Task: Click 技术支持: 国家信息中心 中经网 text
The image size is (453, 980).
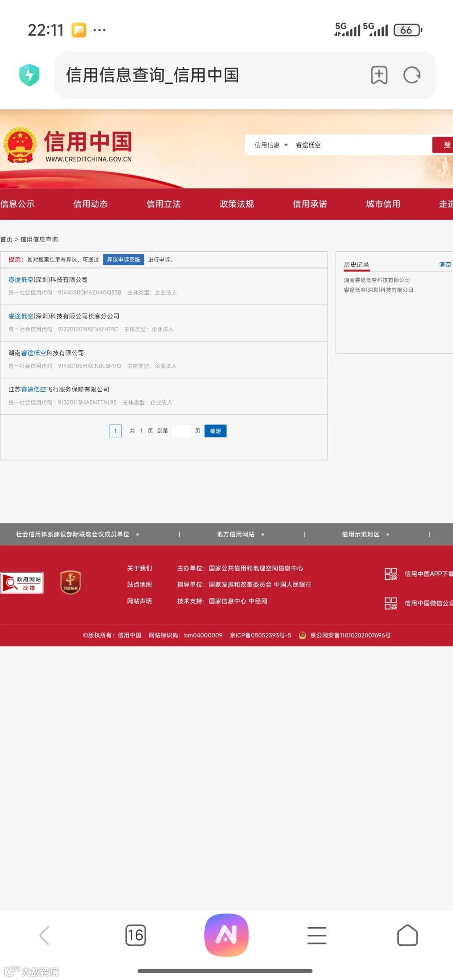Action: 222,601
